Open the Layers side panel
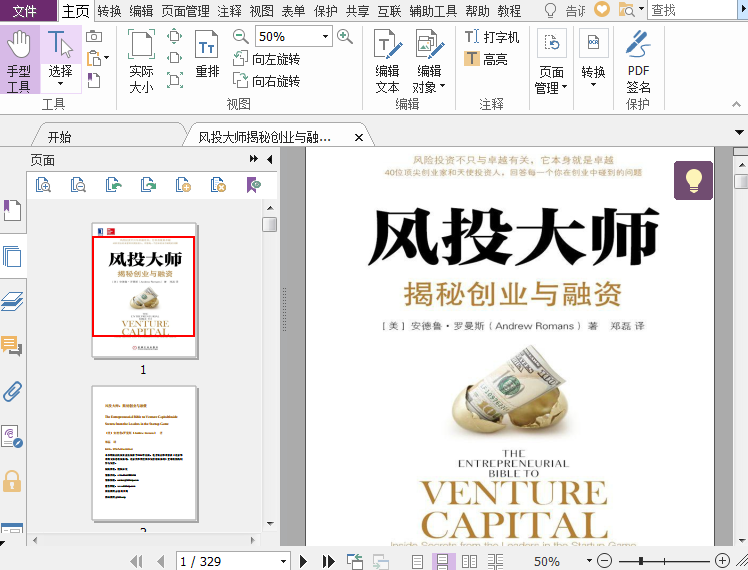Viewport: 748px width, 570px height. click(12, 301)
